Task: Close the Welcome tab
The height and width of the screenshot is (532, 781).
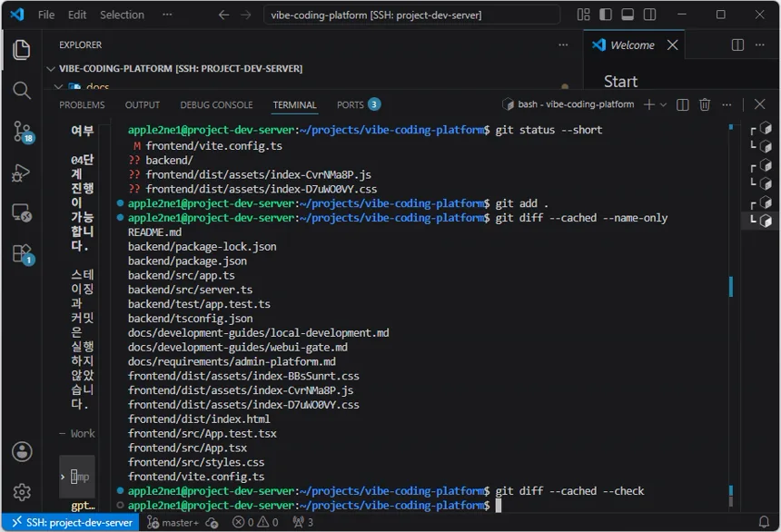Action: tap(672, 44)
